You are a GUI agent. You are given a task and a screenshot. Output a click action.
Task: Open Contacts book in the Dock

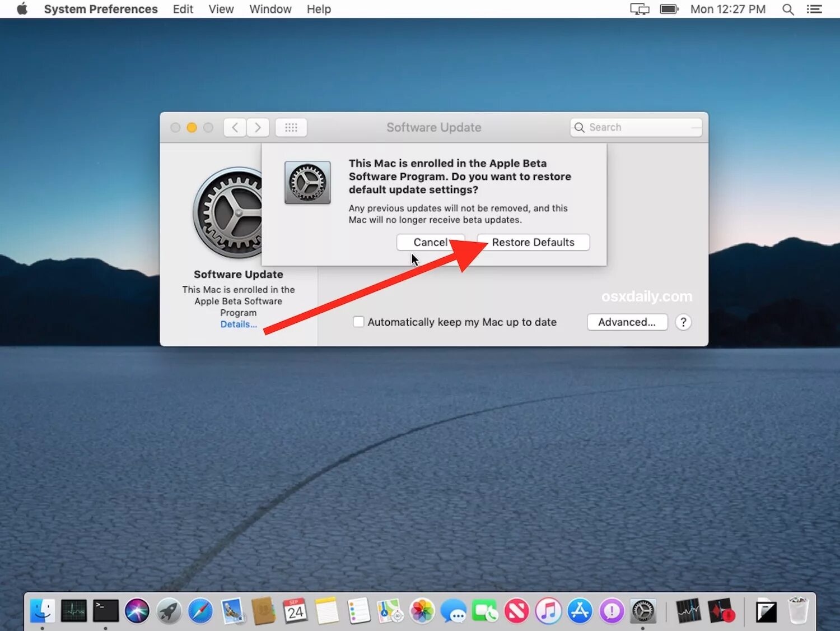click(263, 610)
